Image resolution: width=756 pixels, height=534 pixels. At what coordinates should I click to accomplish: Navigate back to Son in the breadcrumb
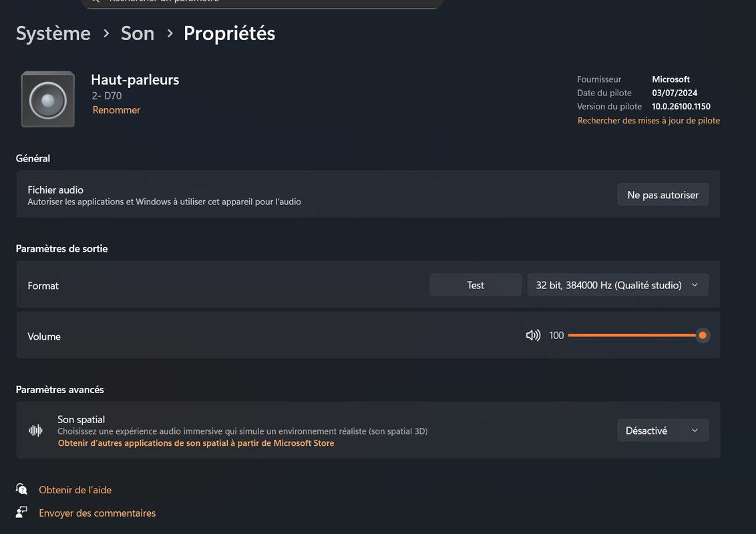tap(138, 34)
